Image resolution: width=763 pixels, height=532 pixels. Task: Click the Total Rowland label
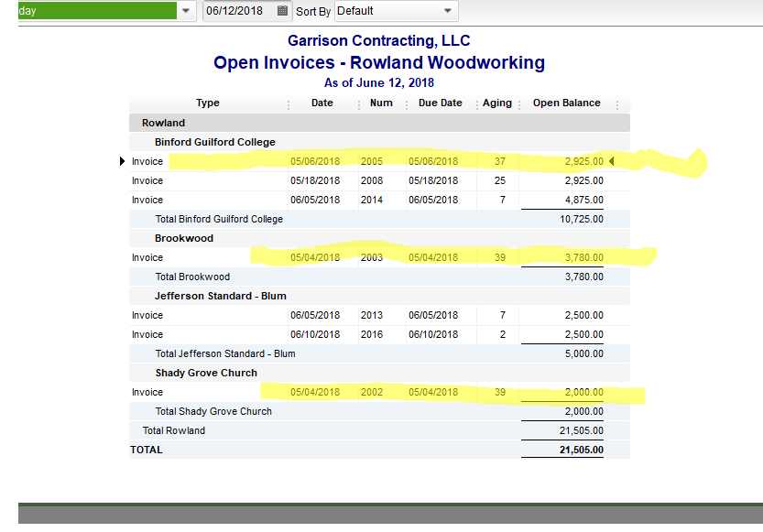click(174, 431)
